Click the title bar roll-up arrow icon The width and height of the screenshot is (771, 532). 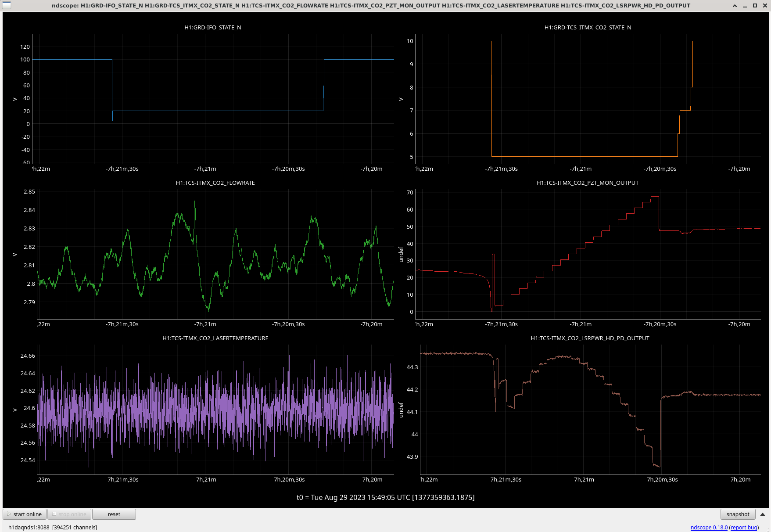point(735,6)
